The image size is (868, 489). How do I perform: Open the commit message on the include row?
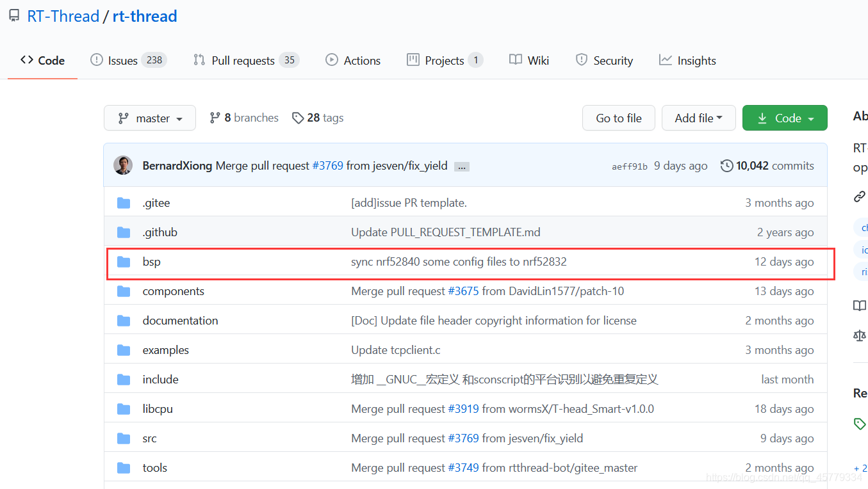coord(505,380)
